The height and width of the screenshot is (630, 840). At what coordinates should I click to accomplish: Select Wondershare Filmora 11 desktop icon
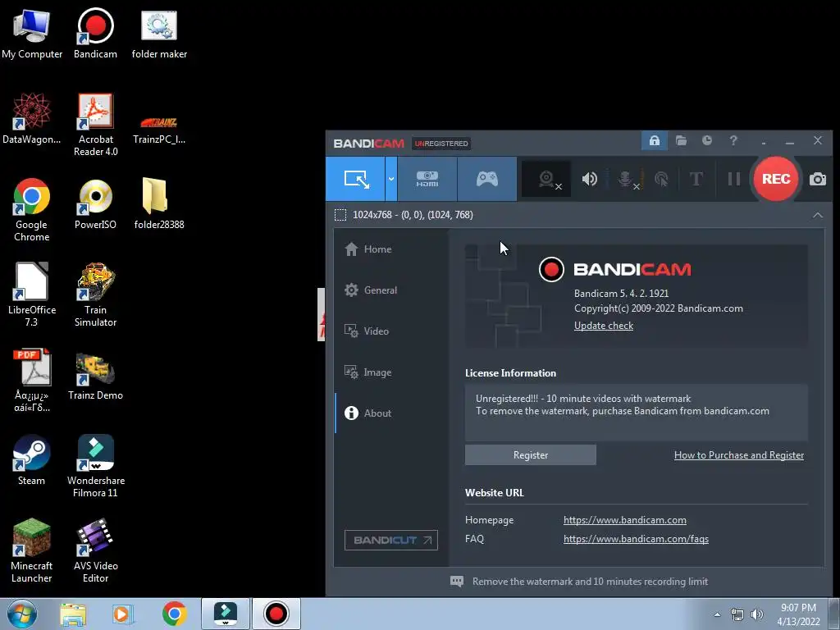(x=95, y=466)
